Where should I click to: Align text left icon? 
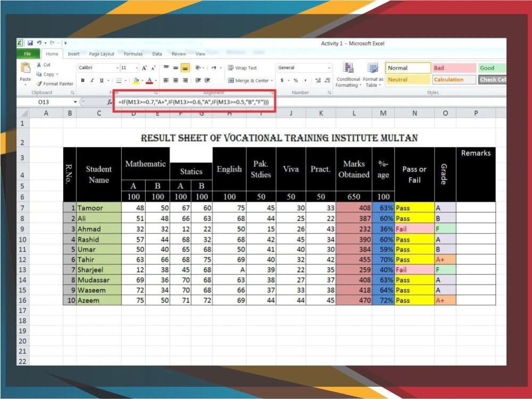click(x=166, y=80)
